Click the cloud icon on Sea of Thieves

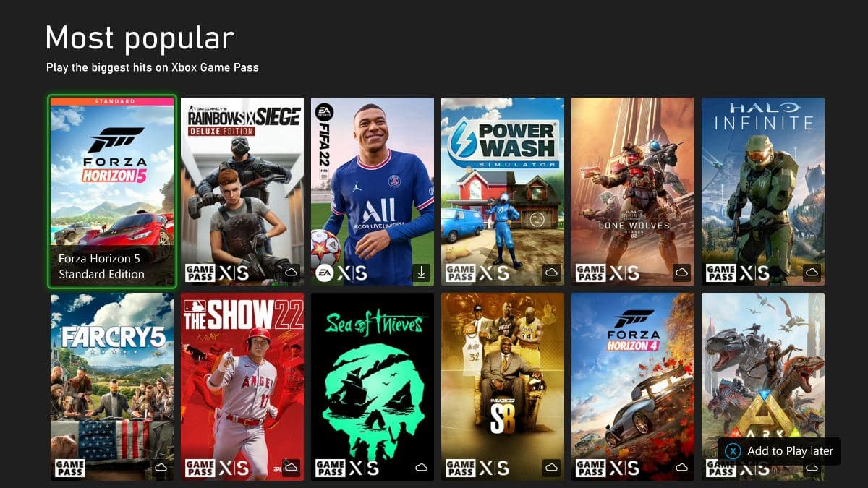pyautogui.click(x=422, y=468)
